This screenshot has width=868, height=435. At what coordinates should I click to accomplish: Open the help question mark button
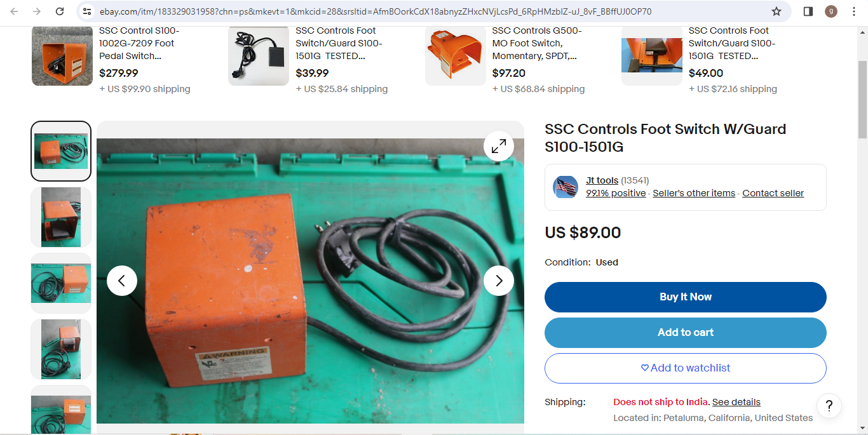tap(829, 406)
